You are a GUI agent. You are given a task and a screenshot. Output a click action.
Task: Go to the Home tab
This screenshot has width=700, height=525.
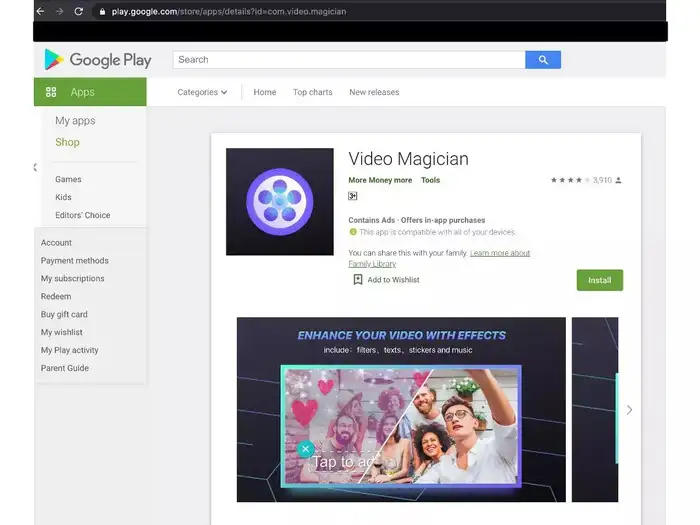(265, 92)
